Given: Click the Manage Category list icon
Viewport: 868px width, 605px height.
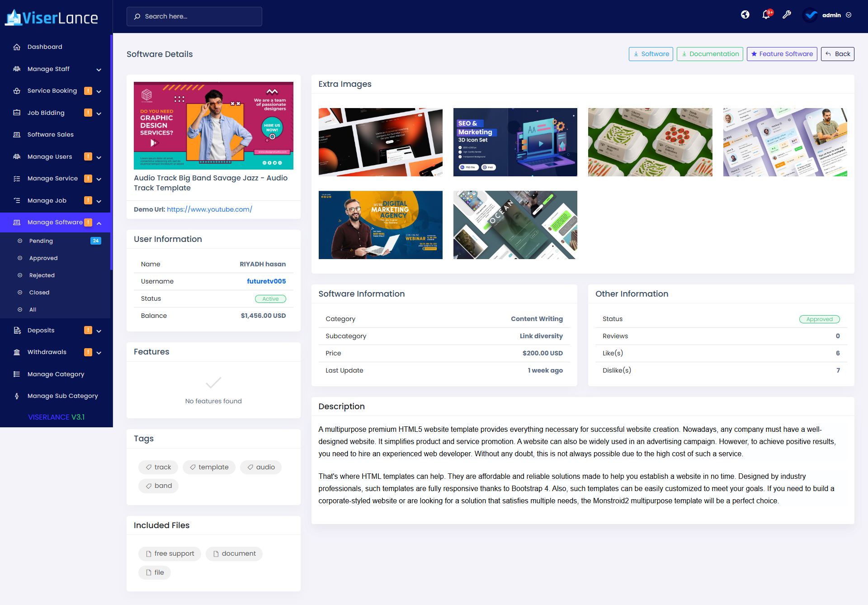Looking at the screenshot, I should click(17, 374).
